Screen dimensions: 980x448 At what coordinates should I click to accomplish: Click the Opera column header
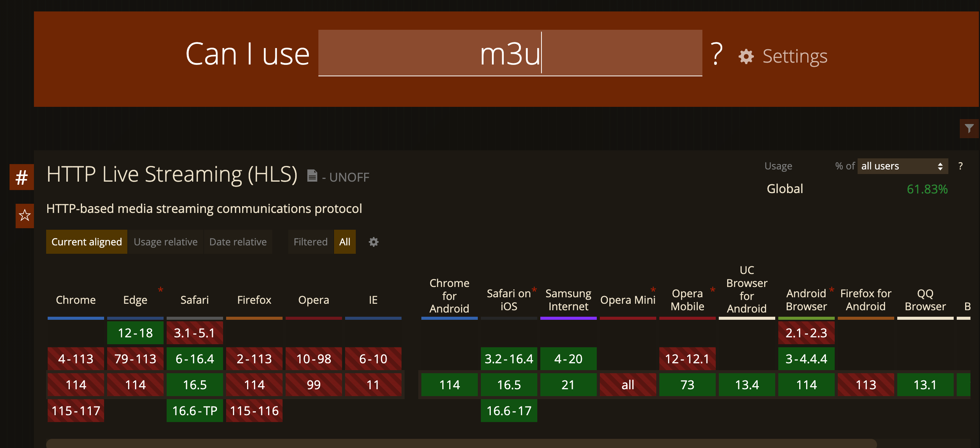coord(314,300)
